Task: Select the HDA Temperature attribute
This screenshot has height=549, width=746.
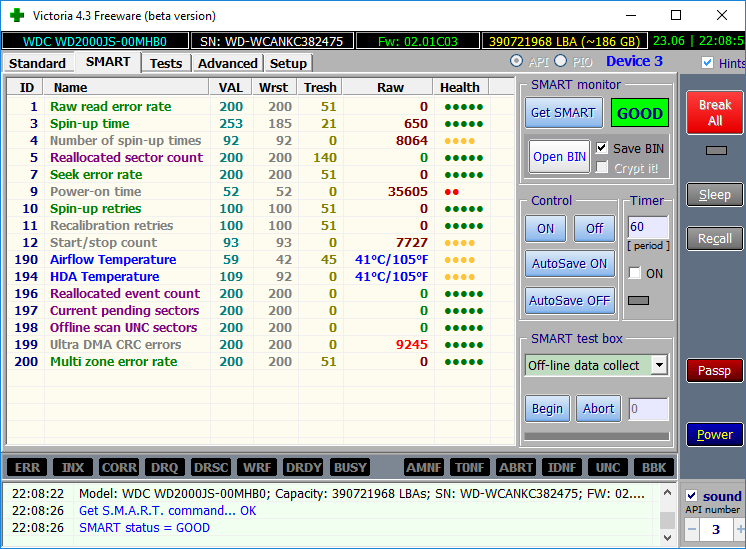Action: (261, 276)
